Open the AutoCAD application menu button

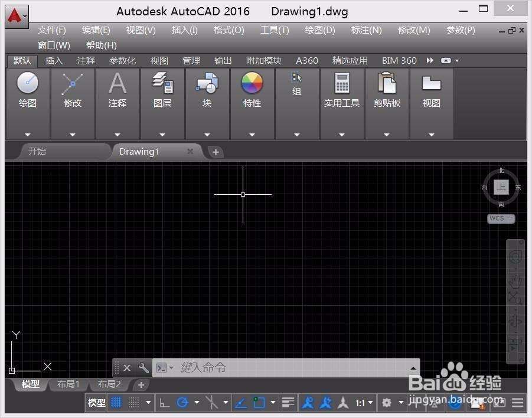(17, 16)
